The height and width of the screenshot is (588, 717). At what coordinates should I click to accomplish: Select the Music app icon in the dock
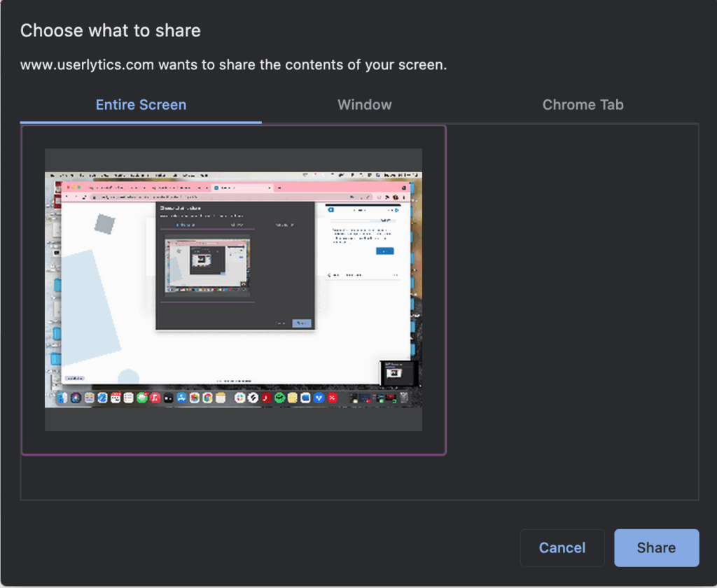click(x=154, y=398)
